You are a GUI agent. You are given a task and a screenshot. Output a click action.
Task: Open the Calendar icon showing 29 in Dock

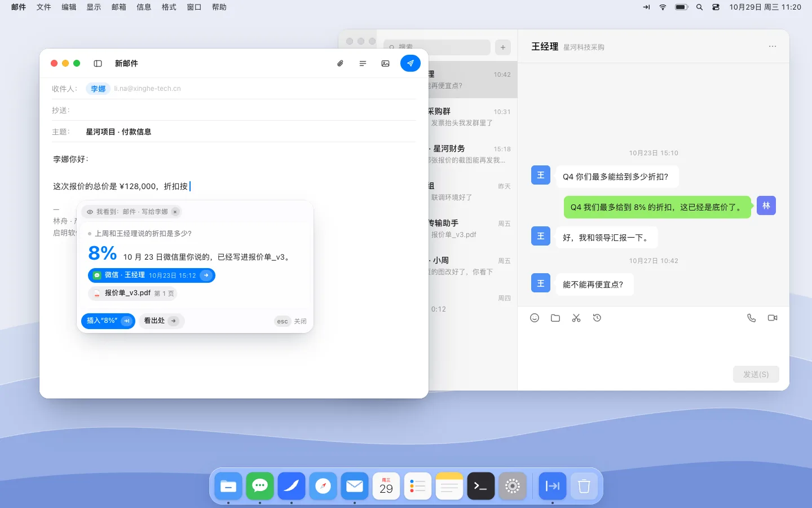click(386, 486)
